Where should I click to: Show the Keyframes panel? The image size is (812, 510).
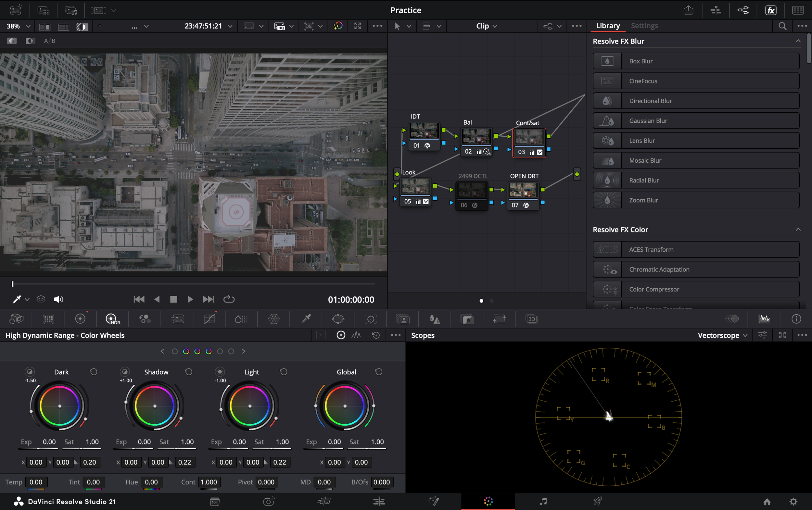(732, 318)
